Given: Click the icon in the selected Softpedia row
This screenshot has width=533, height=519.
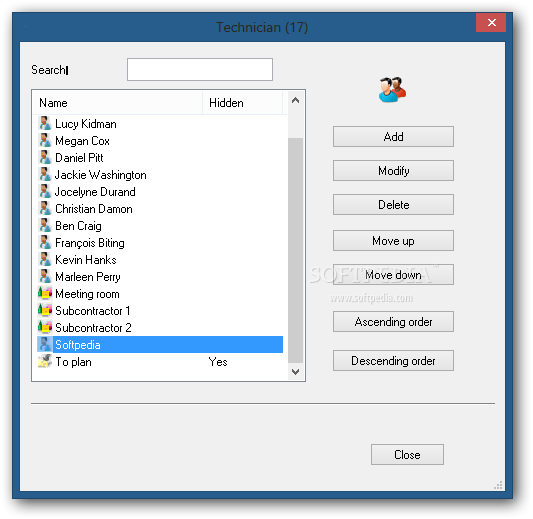Looking at the screenshot, I should tap(45, 344).
